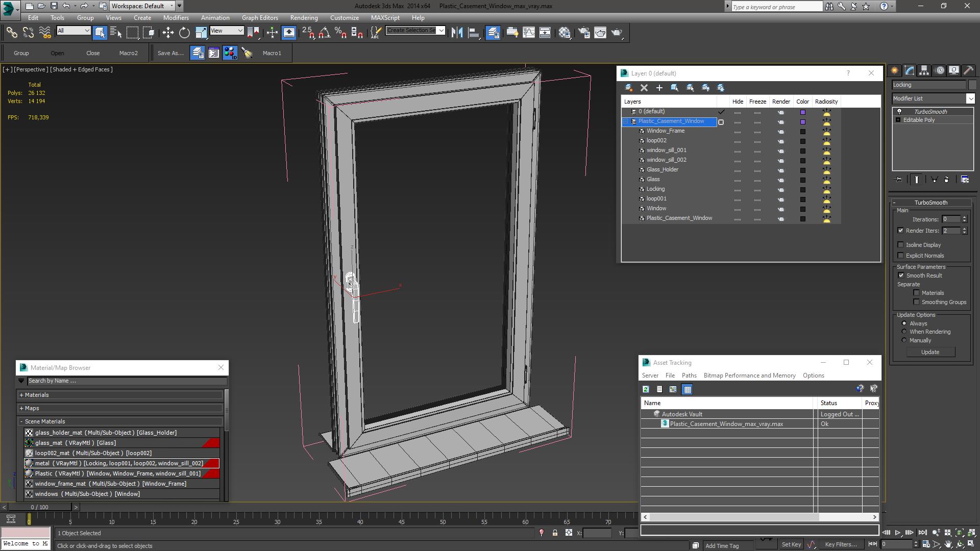The height and width of the screenshot is (551, 980).
Task: Open the Motion command panel tab
Action: [940, 70]
